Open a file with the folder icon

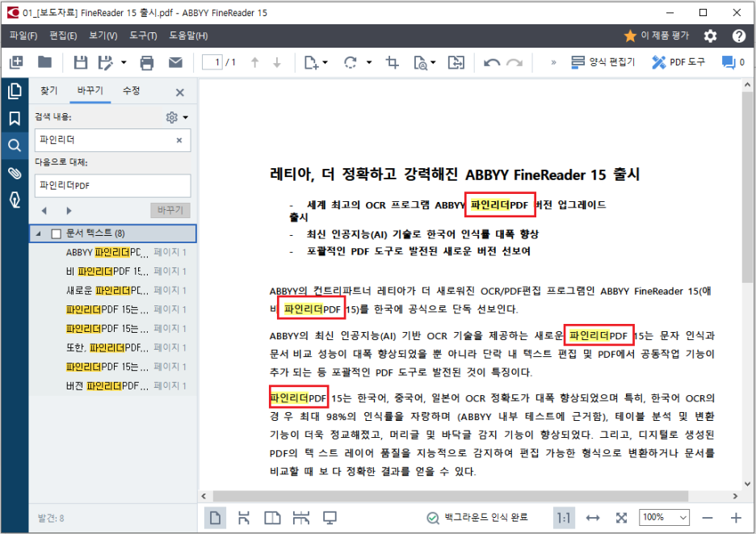pyautogui.click(x=45, y=62)
